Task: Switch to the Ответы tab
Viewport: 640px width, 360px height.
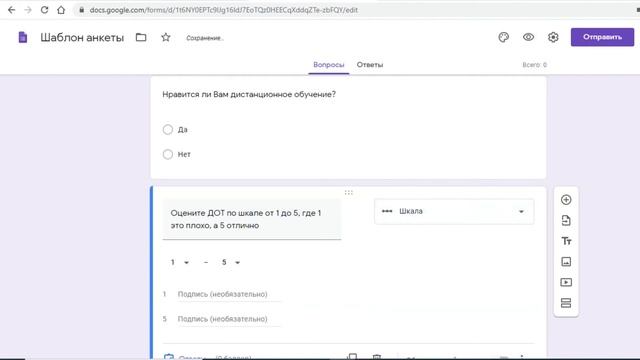Action: 370,64
